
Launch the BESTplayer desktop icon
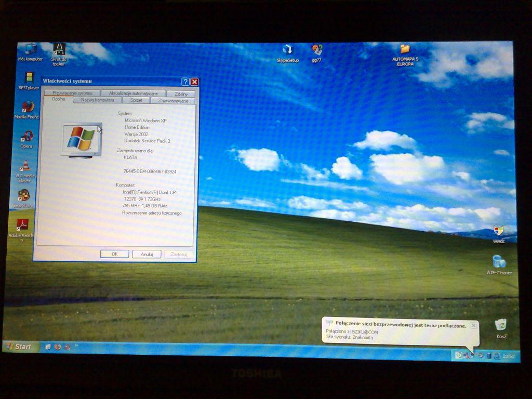(29, 81)
